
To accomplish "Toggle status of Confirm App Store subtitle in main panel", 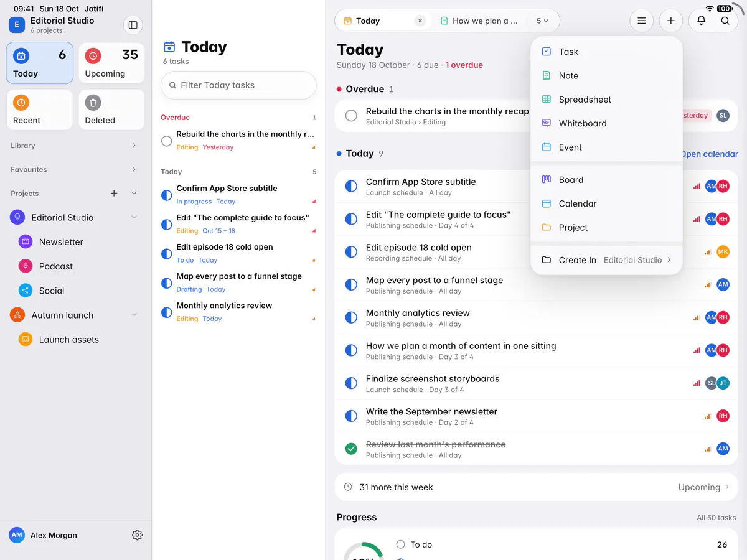I will click(x=351, y=186).
